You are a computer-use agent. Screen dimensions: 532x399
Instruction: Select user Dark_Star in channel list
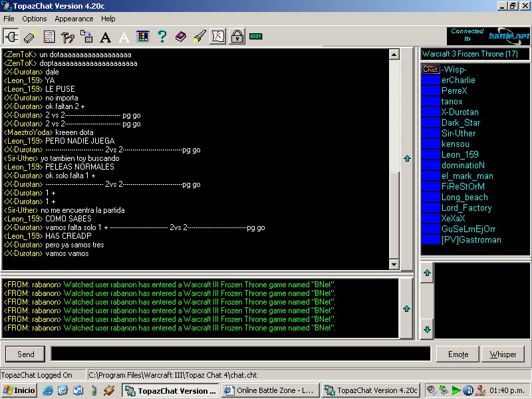click(461, 122)
